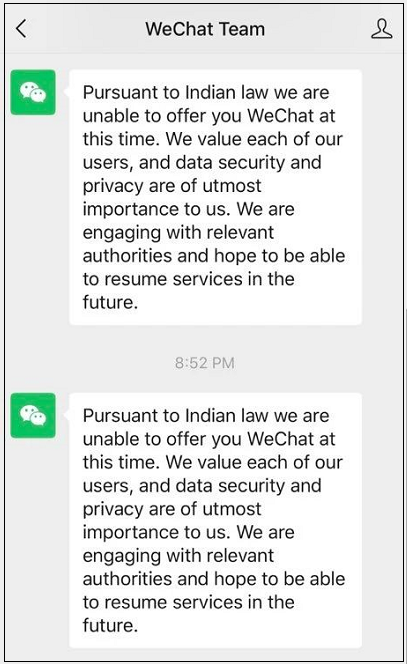407x664 pixels.
Task: Tap the WeChat Team header title
Action: click(205, 29)
